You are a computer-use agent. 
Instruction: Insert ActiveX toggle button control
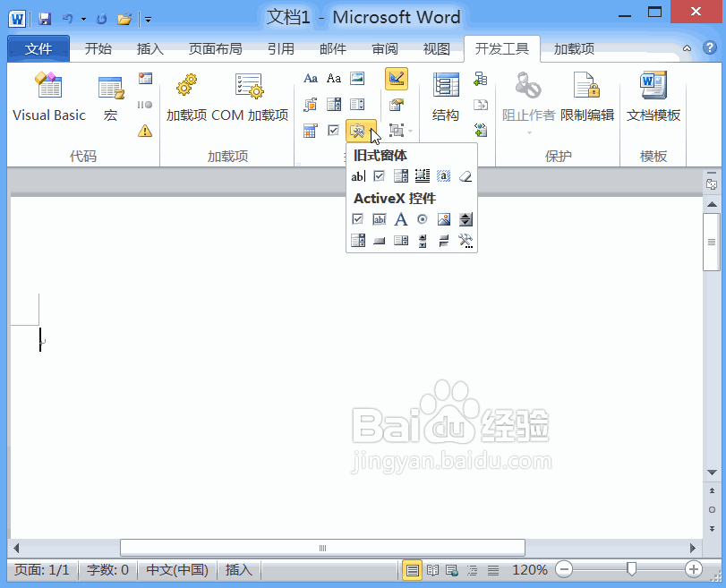point(443,241)
